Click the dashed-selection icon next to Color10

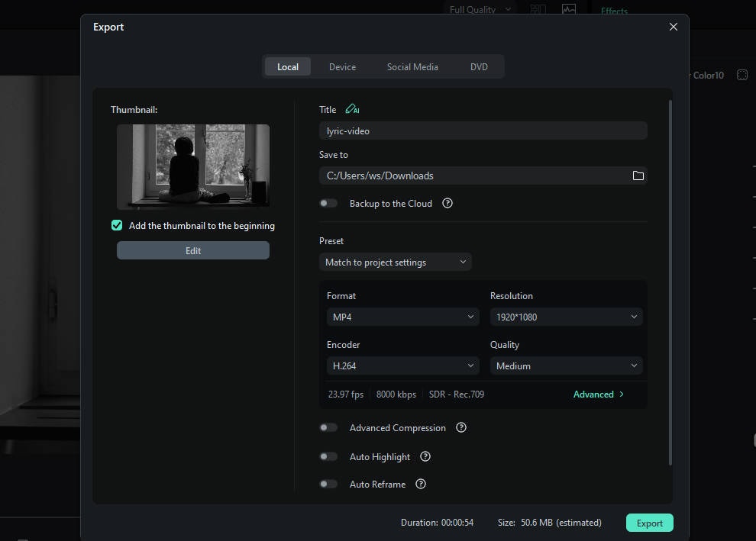741,74
